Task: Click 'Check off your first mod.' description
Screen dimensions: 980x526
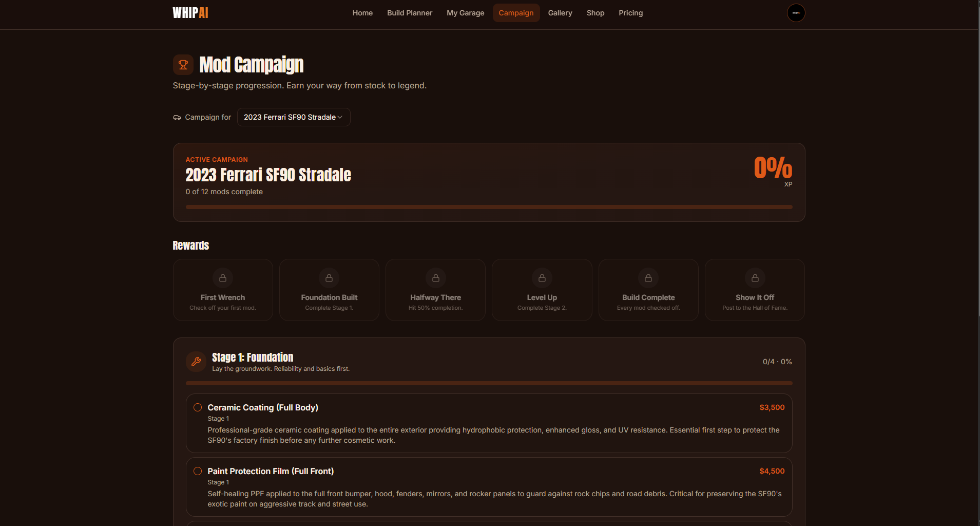Action: coord(223,308)
